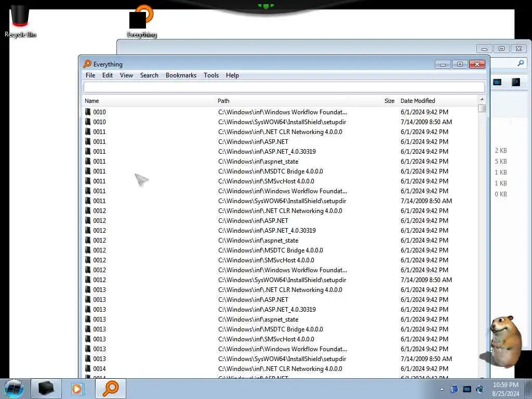This screenshot has height=399, width=532.
Task: Click folder icon of 0012 aspnet_state row
Action: [x=88, y=240]
